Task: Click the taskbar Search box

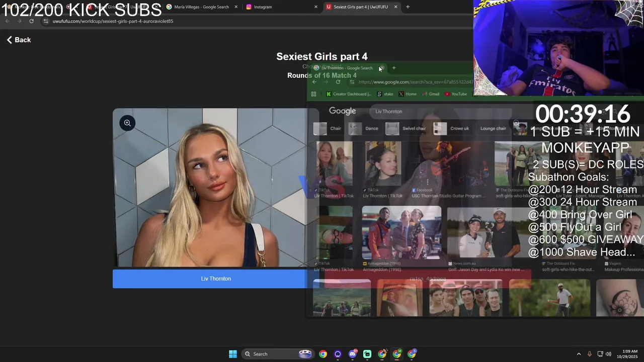Action: click(277, 354)
